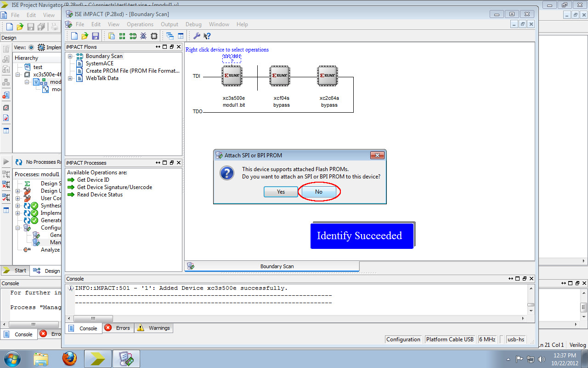The width and height of the screenshot is (588, 368).
Task: Click the Wrench preferences icon in iMPACT toolbar
Action: [197, 36]
